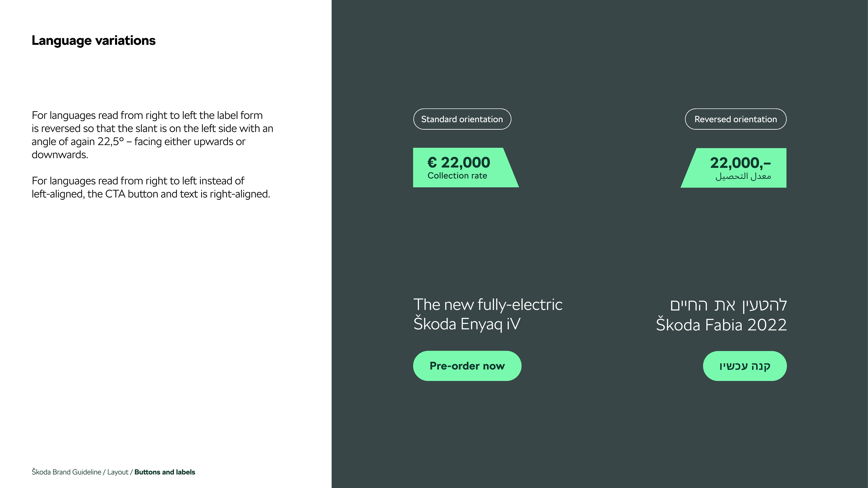The width and height of the screenshot is (868, 488).
Task: Click the Arabic caption under 22,000,–
Action: [x=743, y=176]
